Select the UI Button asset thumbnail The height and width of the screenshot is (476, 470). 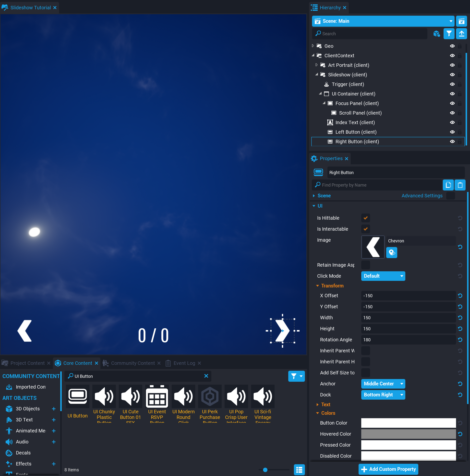coord(77,396)
